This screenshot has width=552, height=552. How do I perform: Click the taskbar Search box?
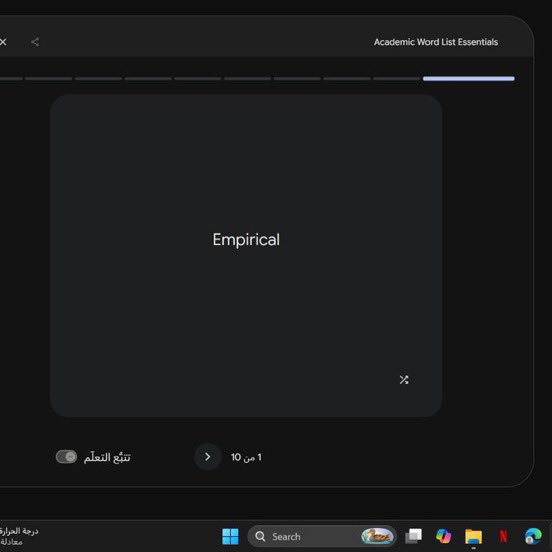point(322,537)
